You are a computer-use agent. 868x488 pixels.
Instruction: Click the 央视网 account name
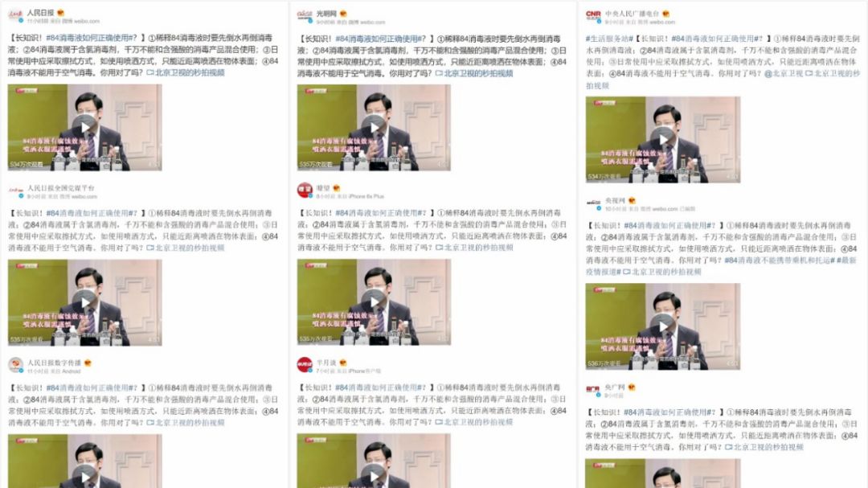coord(615,200)
